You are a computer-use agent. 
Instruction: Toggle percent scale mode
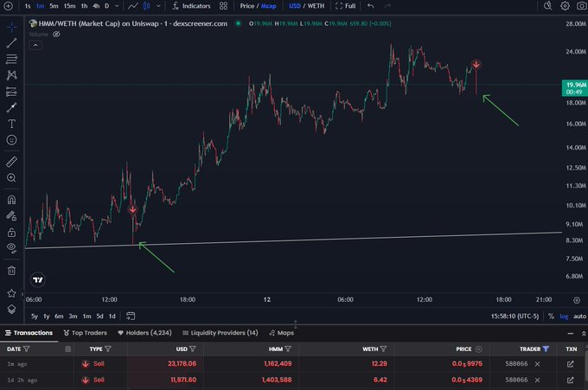pyautogui.click(x=551, y=316)
